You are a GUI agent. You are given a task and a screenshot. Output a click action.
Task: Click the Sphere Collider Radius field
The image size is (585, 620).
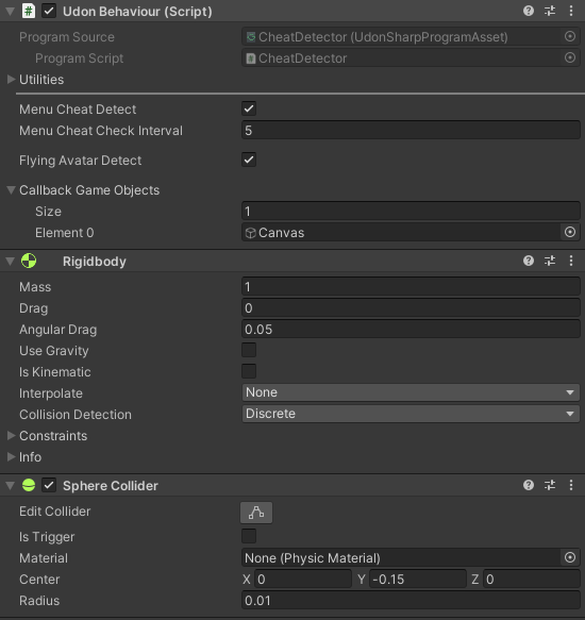coord(411,601)
